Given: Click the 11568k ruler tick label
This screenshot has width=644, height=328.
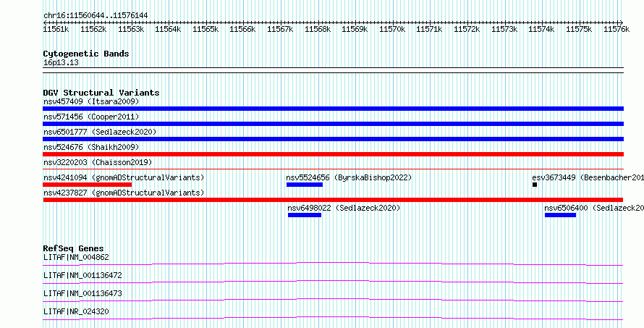Looking at the screenshot, I should coord(318,29).
